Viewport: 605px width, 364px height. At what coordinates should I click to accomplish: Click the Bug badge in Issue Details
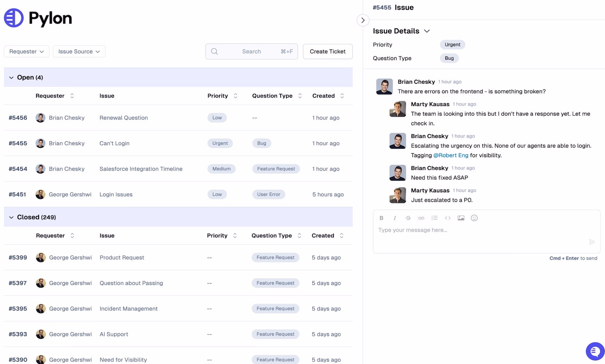pyautogui.click(x=449, y=58)
